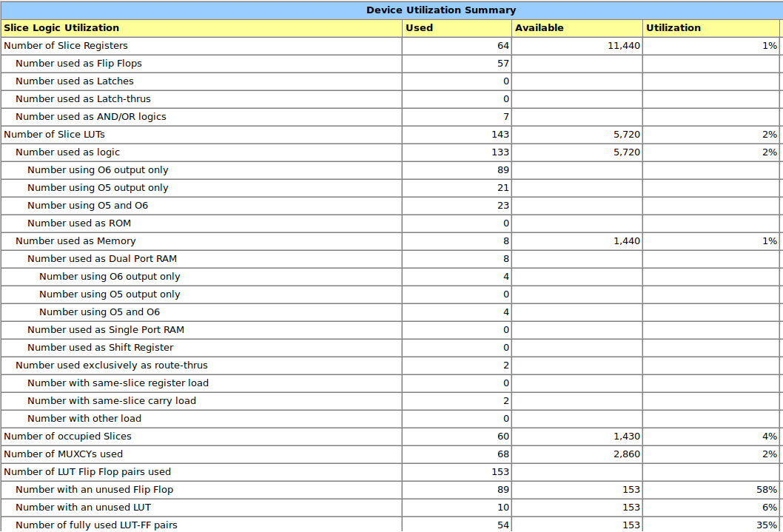Click Number used as Latches label
The width and height of the screenshot is (783, 532).
click(75, 81)
